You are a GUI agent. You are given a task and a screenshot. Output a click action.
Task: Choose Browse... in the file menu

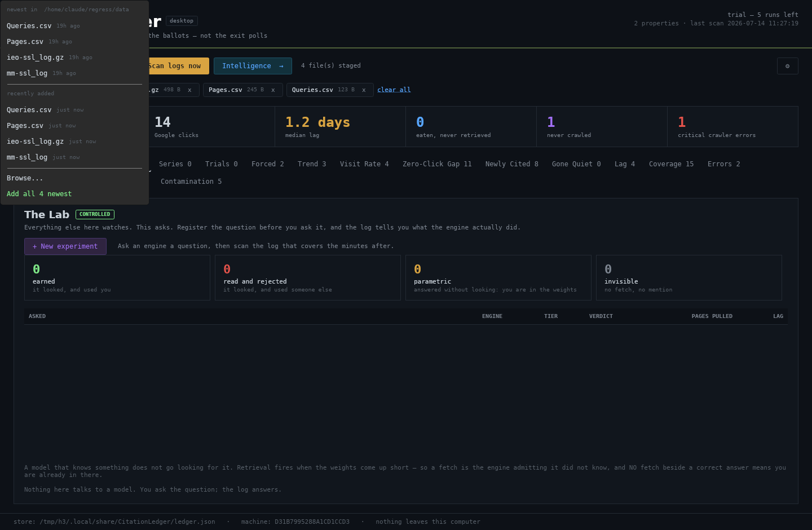[x=74, y=178]
